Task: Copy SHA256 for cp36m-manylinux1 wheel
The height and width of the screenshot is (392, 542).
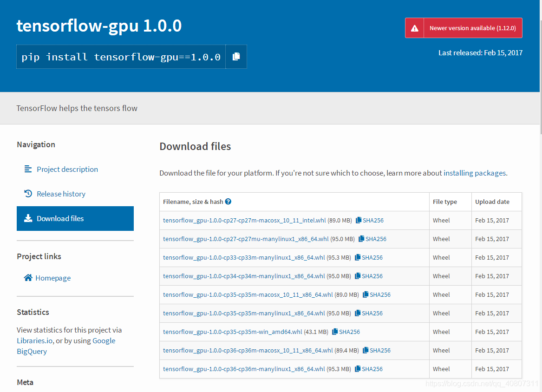Action: tap(369, 369)
